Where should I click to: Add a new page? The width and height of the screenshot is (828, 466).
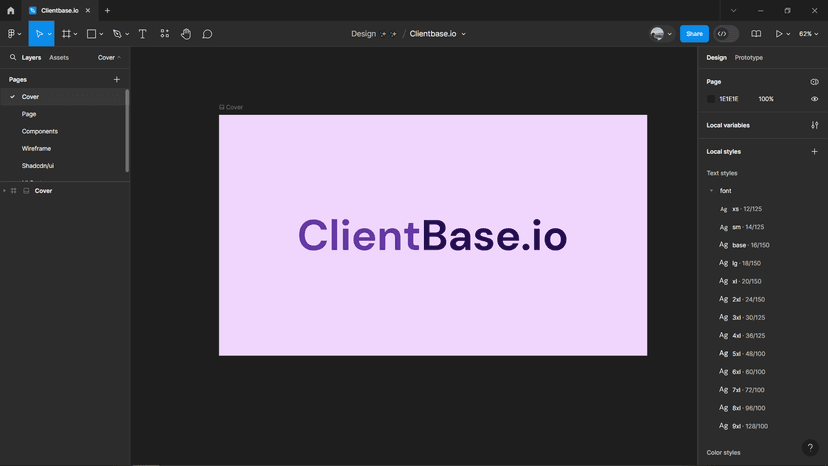click(x=117, y=79)
